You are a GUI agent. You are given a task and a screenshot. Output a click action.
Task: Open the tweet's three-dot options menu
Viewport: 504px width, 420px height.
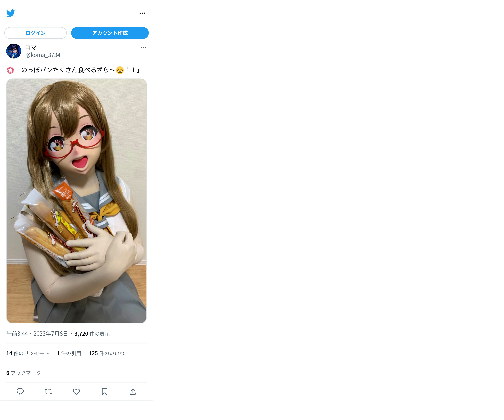(143, 47)
